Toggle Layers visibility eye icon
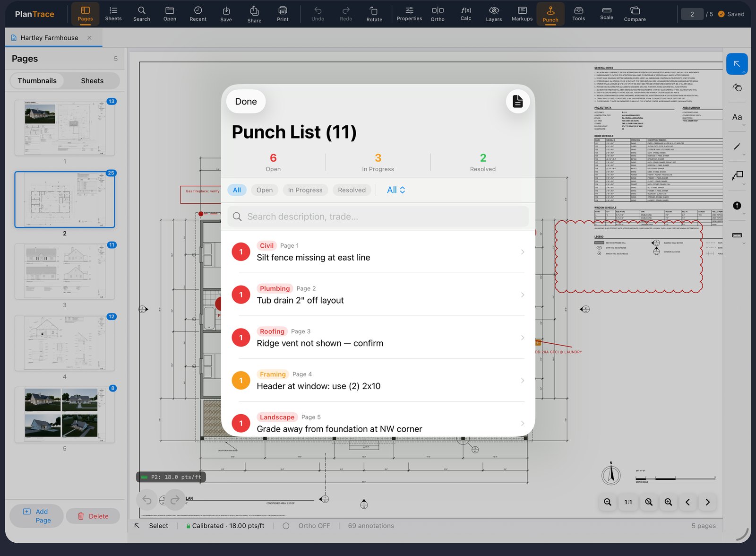 click(x=494, y=14)
